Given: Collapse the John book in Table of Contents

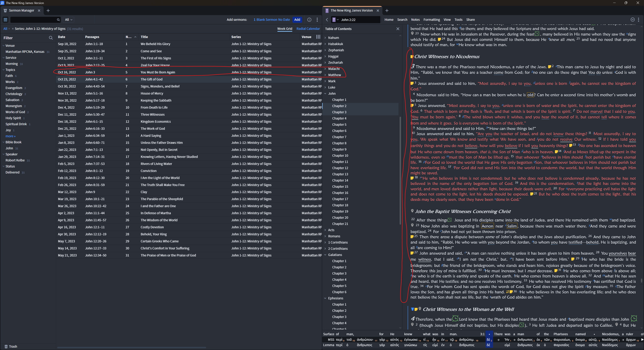Looking at the screenshot, I should pyautogui.click(x=325, y=94).
